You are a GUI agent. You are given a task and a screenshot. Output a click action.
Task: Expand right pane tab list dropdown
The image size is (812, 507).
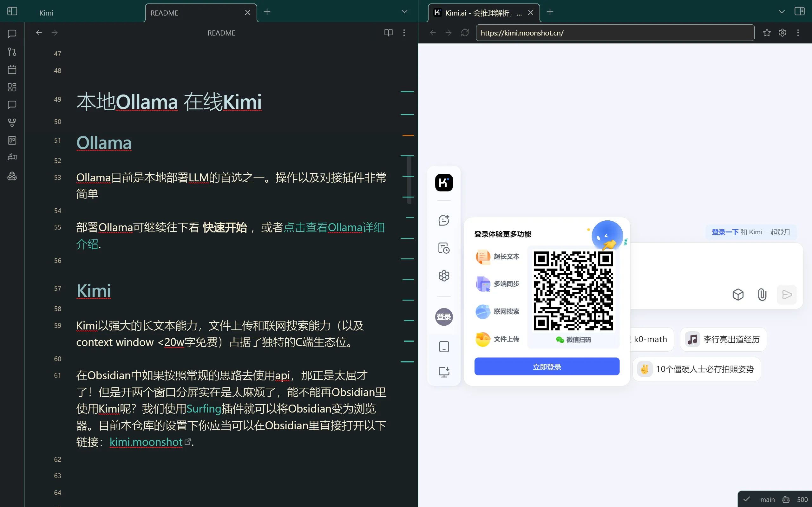782,12
